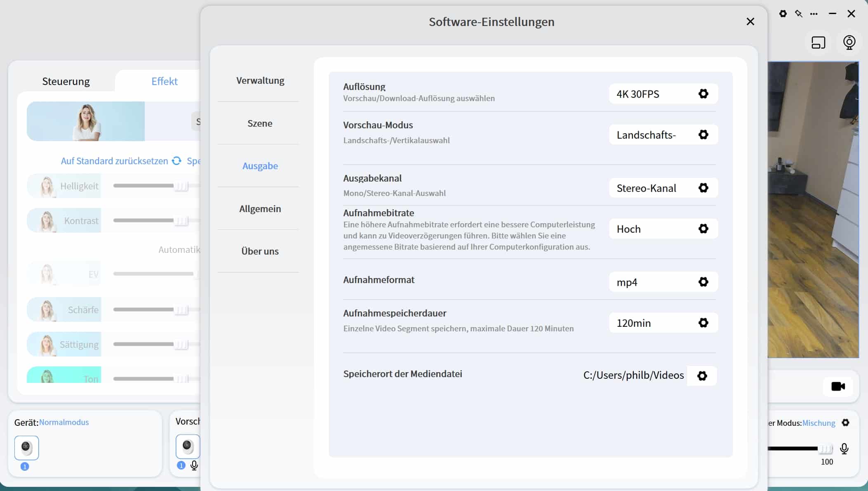Open settings via top bar gear icon
Viewport: 868px width, 491px height.
(783, 14)
